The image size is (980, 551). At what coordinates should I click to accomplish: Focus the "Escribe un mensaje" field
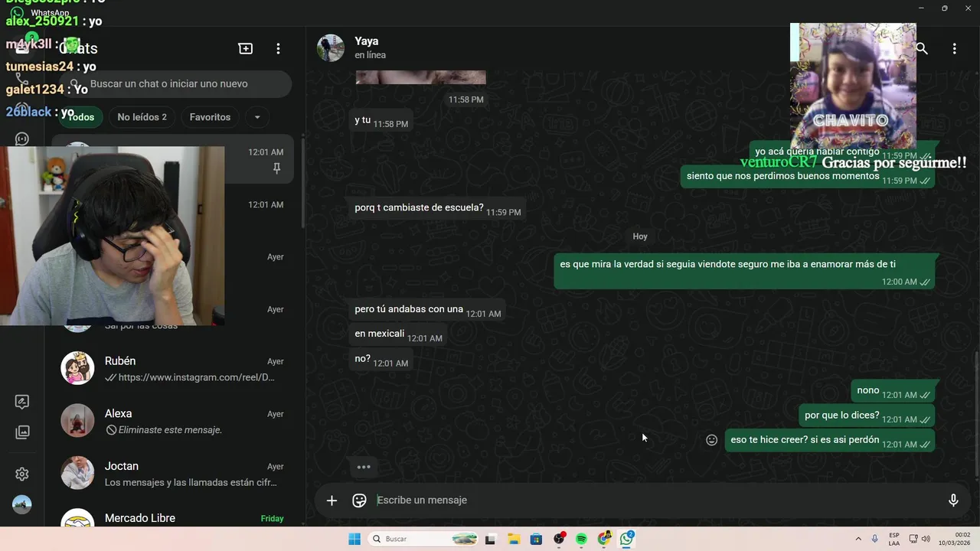click(x=655, y=500)
